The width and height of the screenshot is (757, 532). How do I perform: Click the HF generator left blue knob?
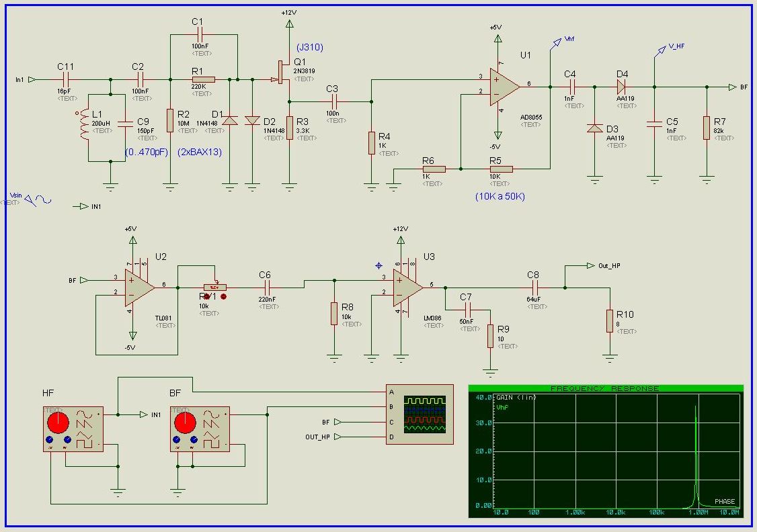pos(49,439)
